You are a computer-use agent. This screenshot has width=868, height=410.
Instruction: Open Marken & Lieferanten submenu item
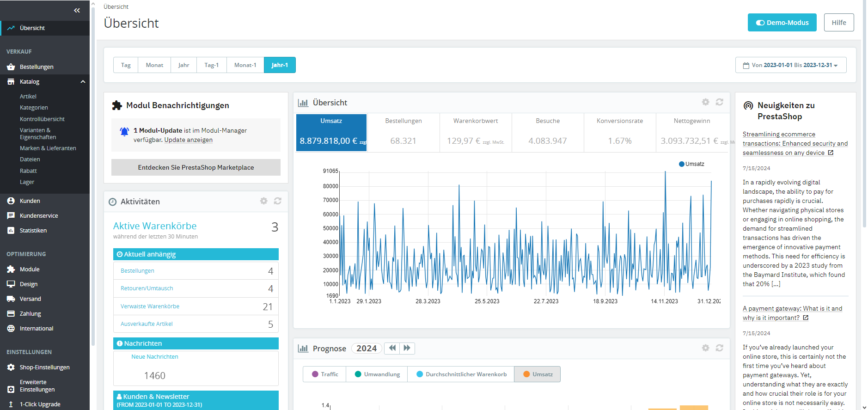[48, 148]
